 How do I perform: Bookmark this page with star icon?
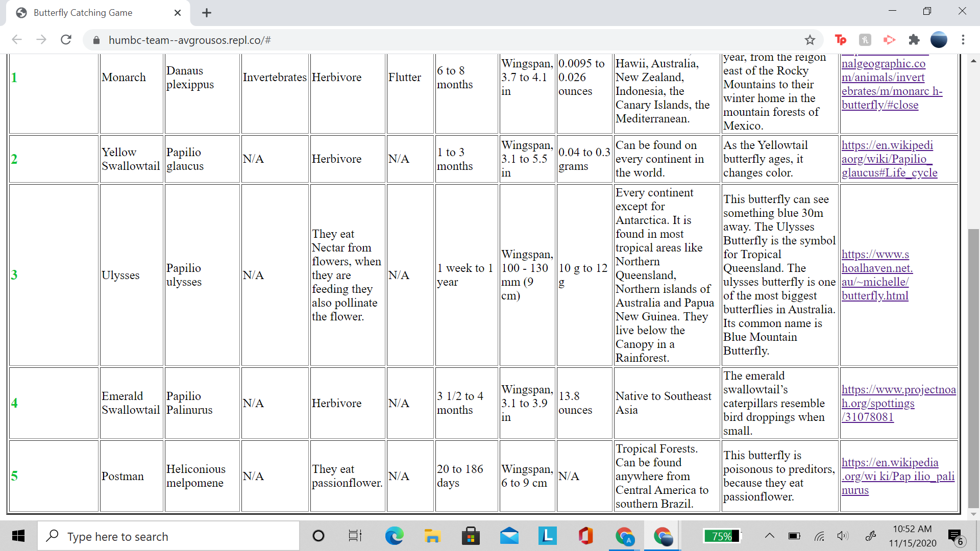point(810,40)
